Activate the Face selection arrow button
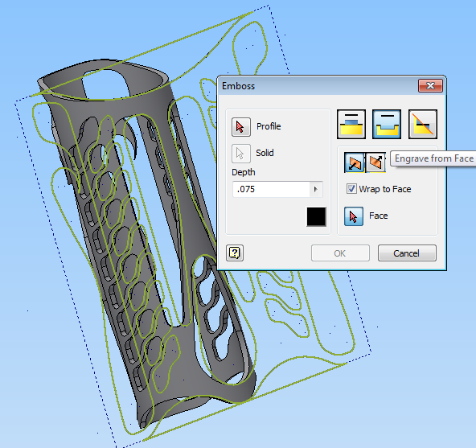The height and width of the screenshot is (448, 476). (x=353, y=216)
